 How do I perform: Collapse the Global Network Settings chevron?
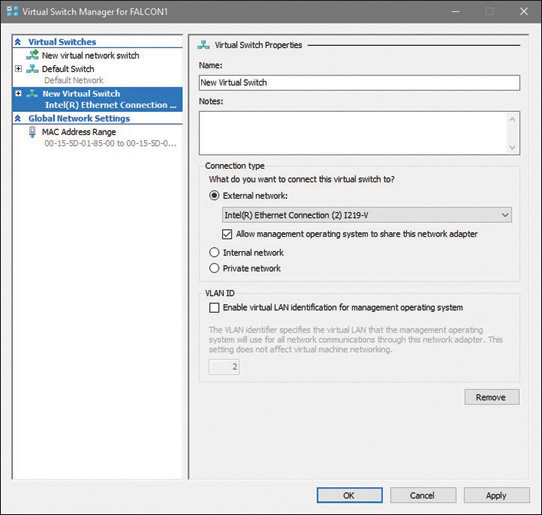tap(18, 119)
